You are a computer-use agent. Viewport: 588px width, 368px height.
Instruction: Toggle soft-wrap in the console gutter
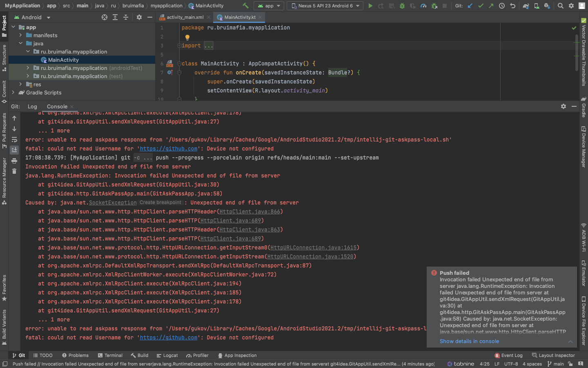[14, 139]
